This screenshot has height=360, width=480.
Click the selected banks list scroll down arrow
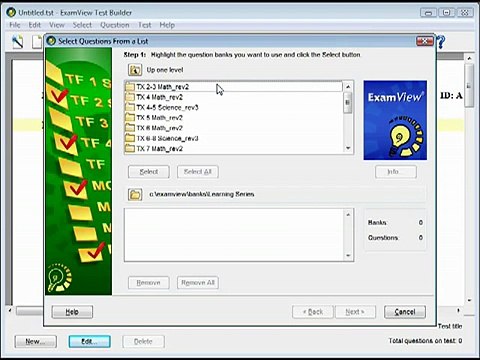(348, 256)
